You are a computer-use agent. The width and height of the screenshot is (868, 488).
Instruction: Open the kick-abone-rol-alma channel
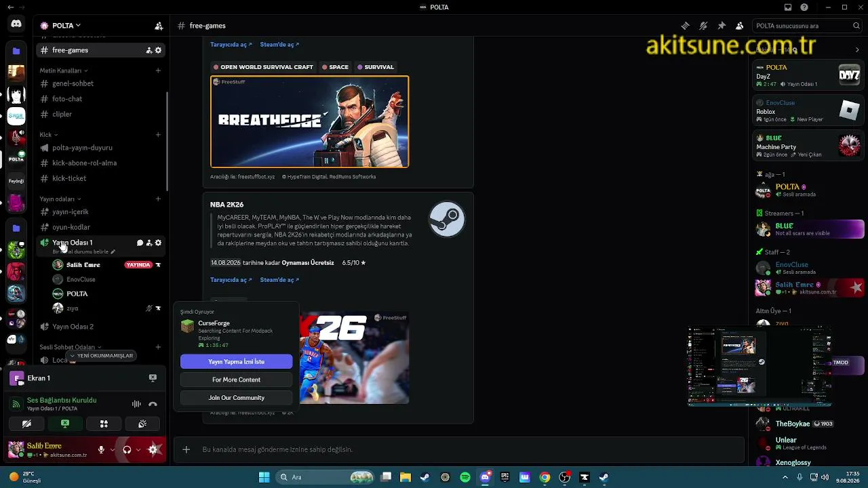[102, 163]
